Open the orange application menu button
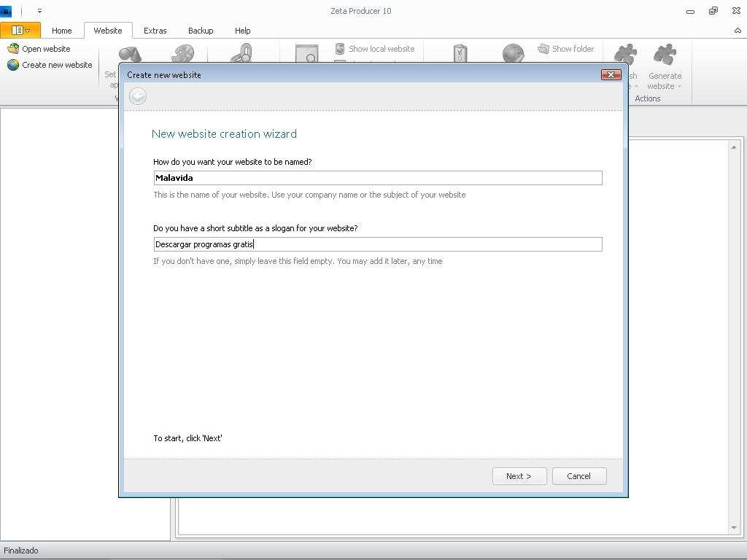 pyautogui.click(x=20, y=31)
